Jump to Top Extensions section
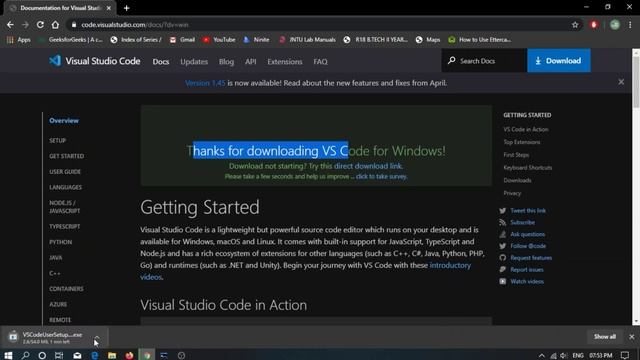 click(522, 142)
